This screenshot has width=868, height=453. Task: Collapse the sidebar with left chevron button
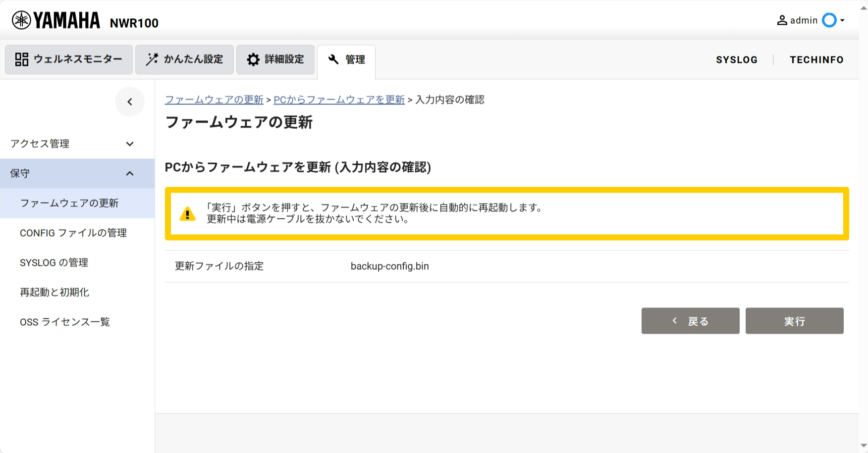pyautogui.click(x=130, y=102)
